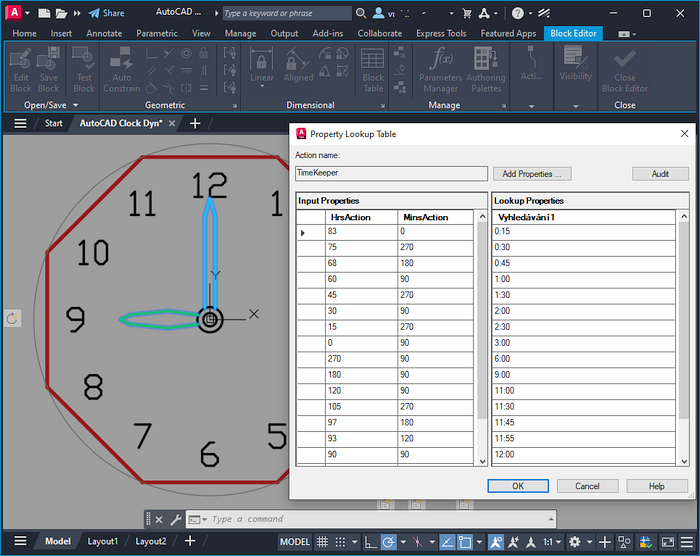Open the Parametric ribbon tab
The height and width of the screenshot is (556, 700).
157,33
